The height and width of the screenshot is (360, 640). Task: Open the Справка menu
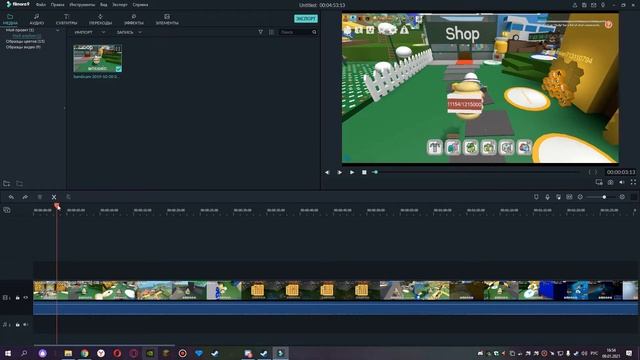(140, 5)
